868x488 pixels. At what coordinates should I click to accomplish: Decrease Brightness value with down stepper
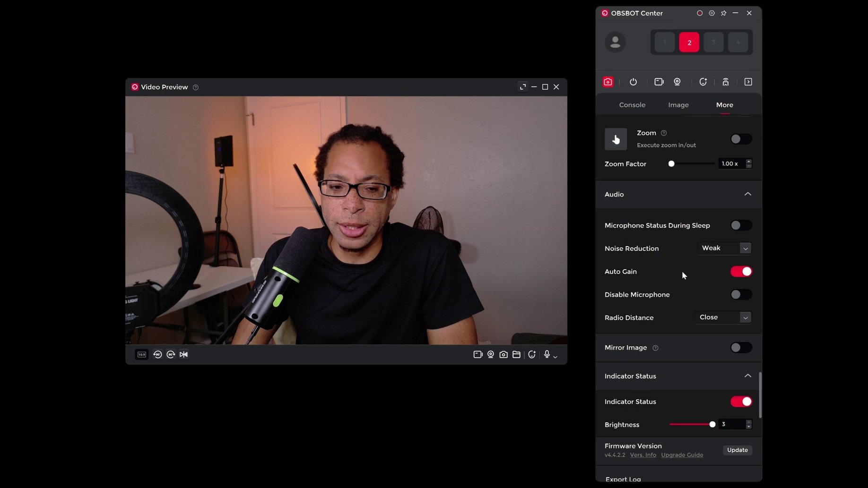coord(748,427)
